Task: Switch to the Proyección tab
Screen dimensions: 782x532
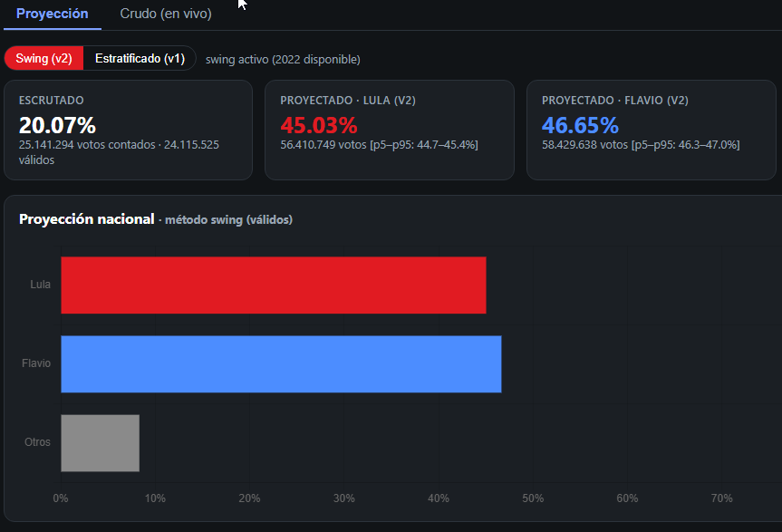Action: coord(53,14)
